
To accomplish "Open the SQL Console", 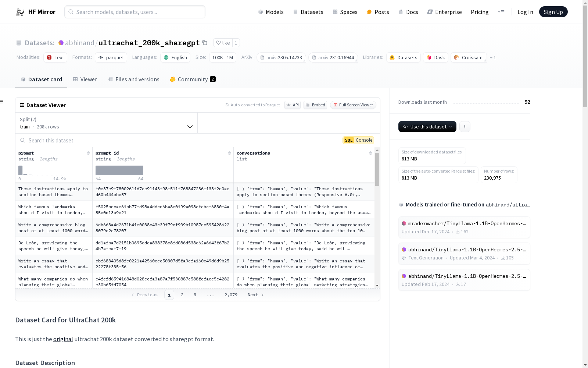I will (358, 140).
